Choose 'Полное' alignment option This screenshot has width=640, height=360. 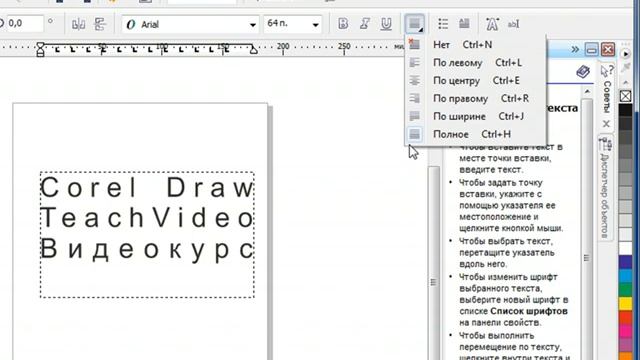pos(476,134)
